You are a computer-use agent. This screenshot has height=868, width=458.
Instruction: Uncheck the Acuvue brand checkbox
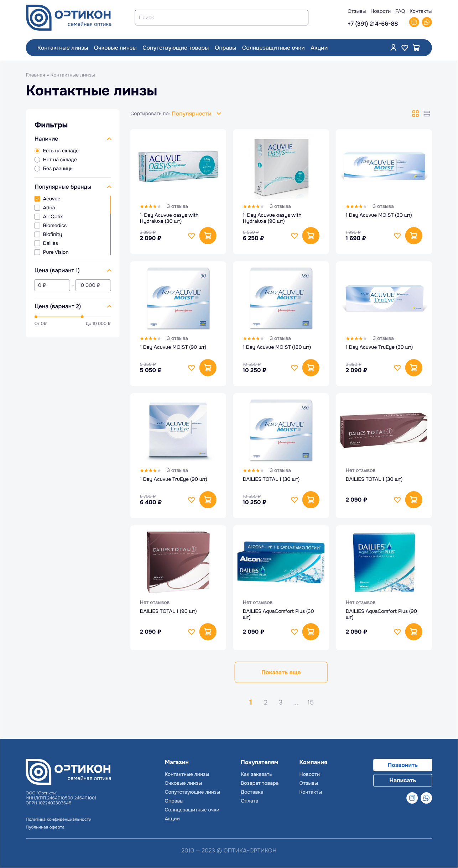37,199
